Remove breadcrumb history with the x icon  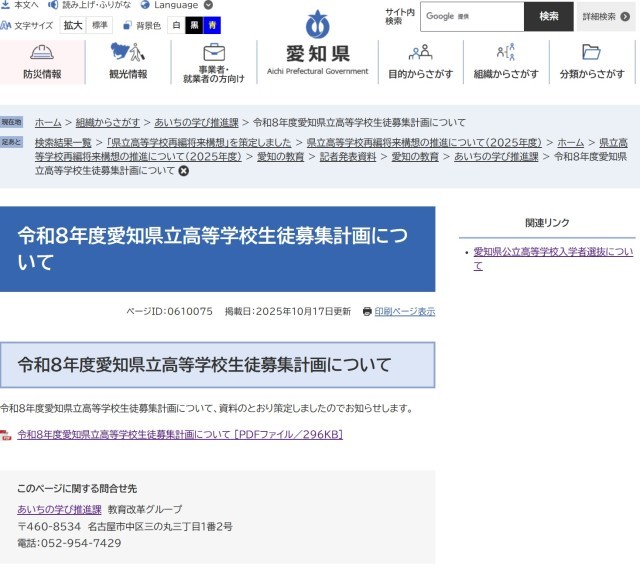click(184, 171)
